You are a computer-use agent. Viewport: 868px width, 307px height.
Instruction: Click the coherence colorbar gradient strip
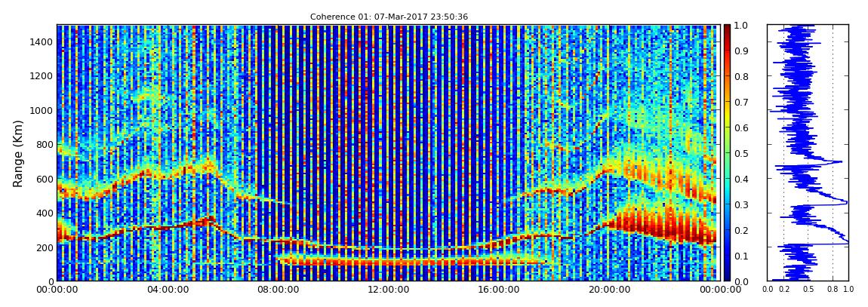click(728, 153)
